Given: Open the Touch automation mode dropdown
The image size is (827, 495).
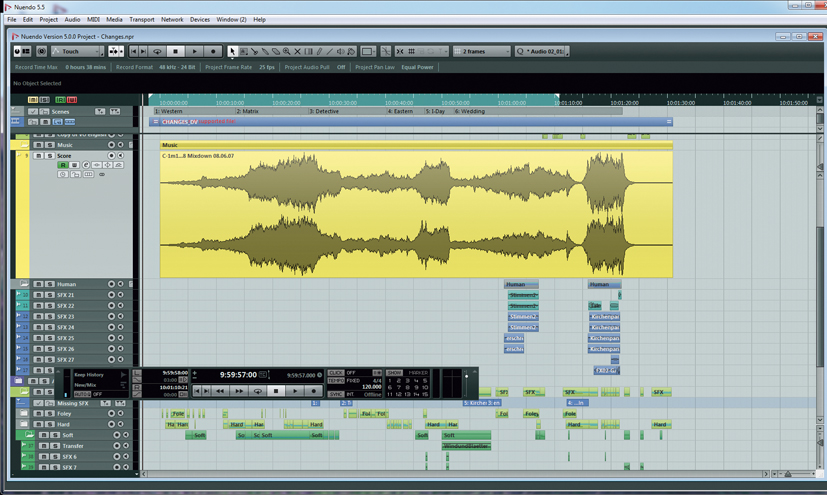Looking at the screenshot, I should click(78, 52).
